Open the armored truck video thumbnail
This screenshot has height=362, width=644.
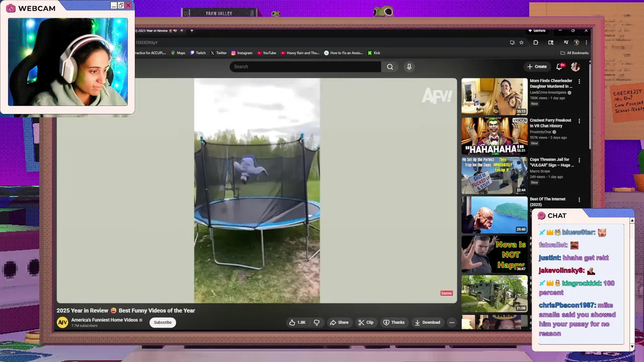coord(495,294)
